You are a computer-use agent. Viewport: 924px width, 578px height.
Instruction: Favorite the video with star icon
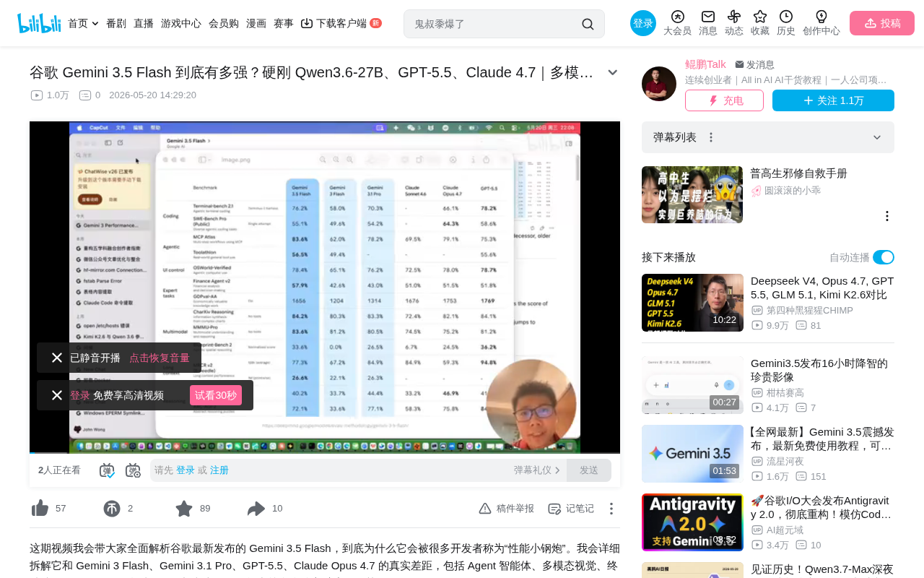coord(184,509)
